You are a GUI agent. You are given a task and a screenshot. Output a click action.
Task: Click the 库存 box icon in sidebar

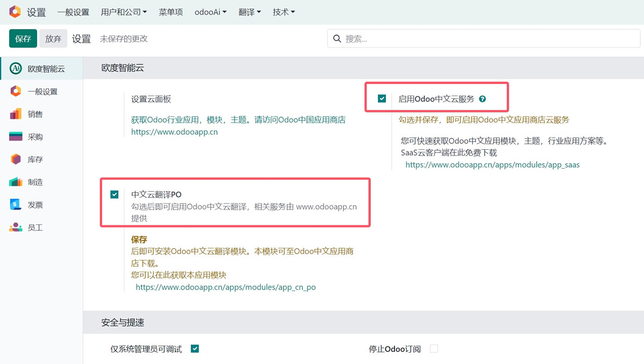pyautogui.click(x=16, y=159)
